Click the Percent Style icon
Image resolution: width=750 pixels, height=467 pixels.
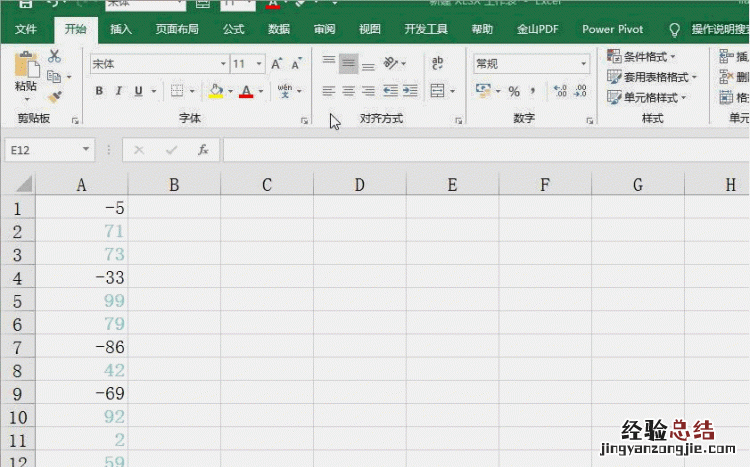point(514,92)
